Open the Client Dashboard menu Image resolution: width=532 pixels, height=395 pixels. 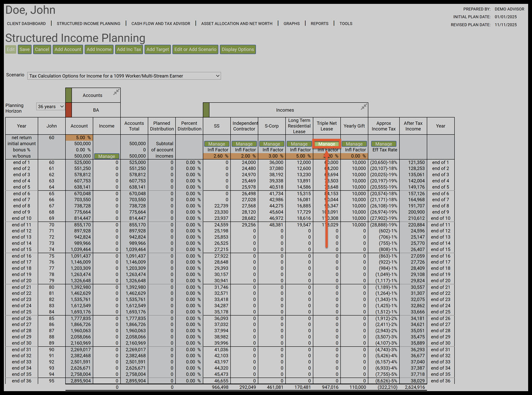[x=26, y=24]
